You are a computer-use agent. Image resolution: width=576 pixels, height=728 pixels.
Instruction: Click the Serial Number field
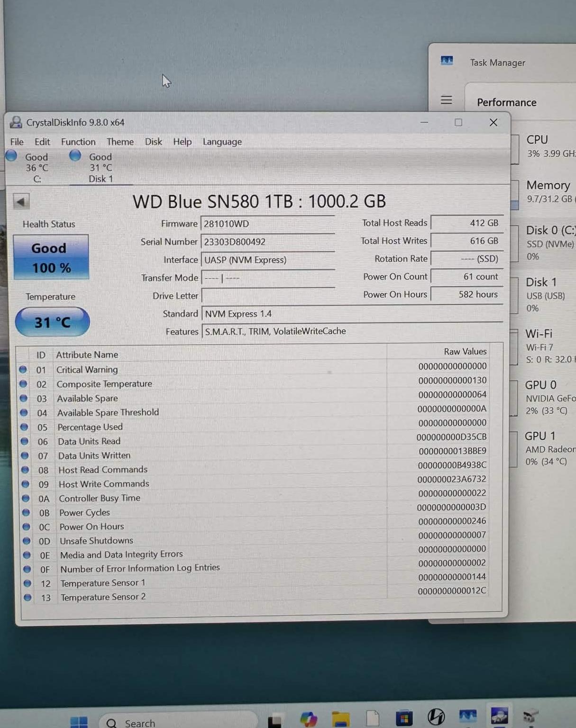[x=268, y=242]
